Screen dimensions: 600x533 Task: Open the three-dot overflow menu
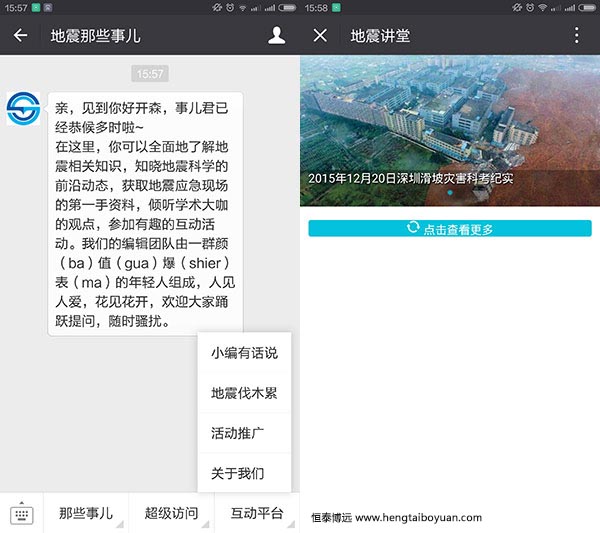click(577, 36)
